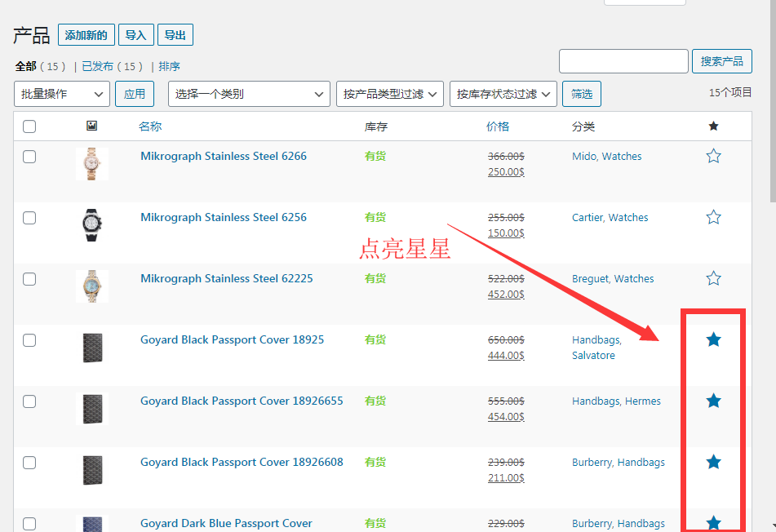Open product Mikrograph Stainless Steel 62225
Viewport: 776px width, 532px height.
click(227, 278)
